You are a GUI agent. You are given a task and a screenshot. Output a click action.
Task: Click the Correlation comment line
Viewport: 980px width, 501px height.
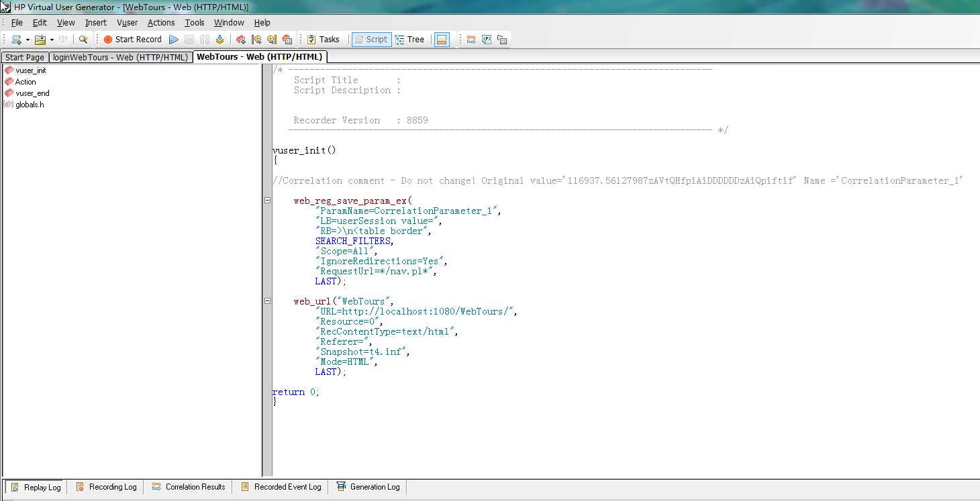tap(618, 180)
